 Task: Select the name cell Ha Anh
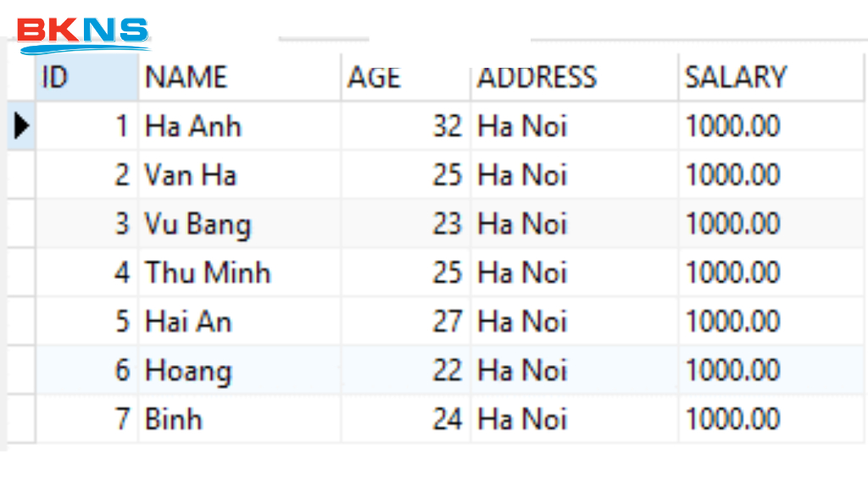pos(238,127)
